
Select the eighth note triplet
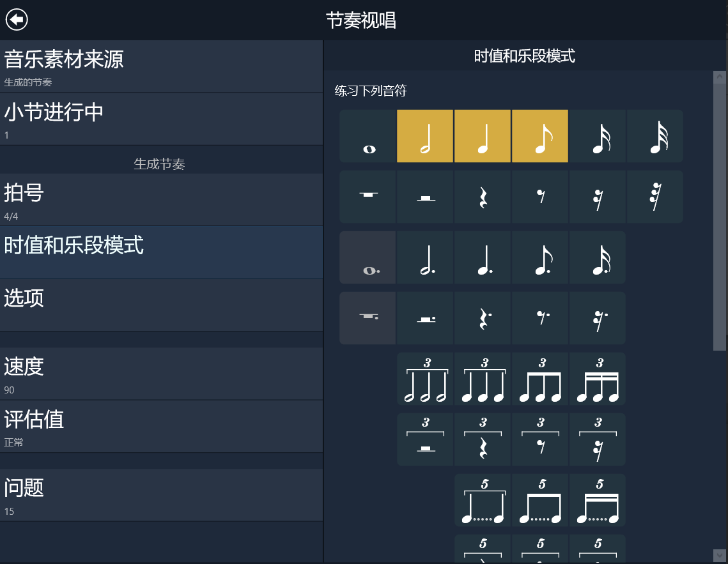click(540, 379)
